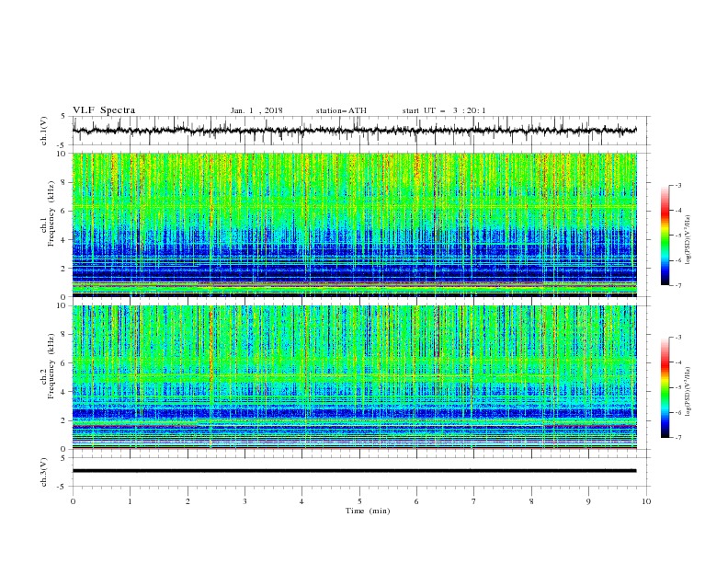
Task: Click the time axis tick labeled 9
Action: tap(588, 501)
